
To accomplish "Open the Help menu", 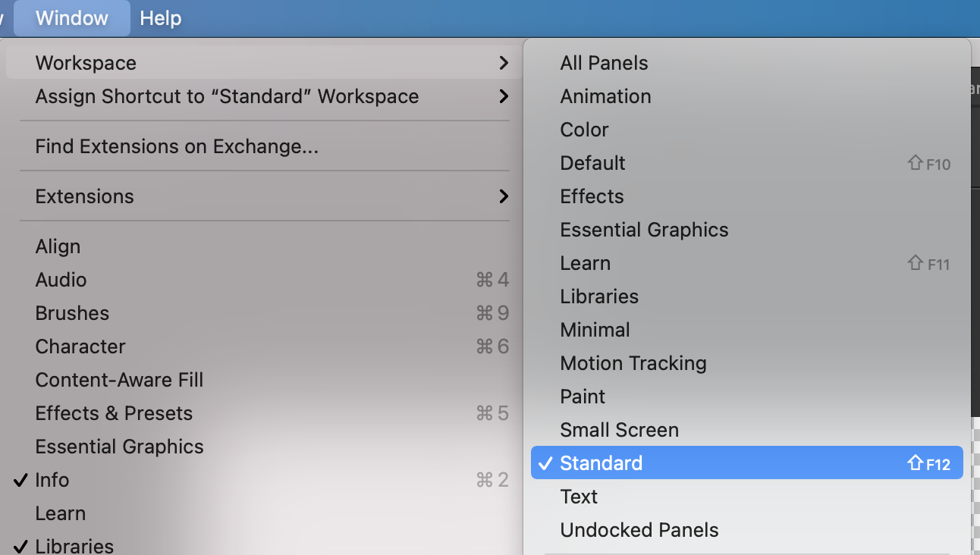I will point(160,18).
